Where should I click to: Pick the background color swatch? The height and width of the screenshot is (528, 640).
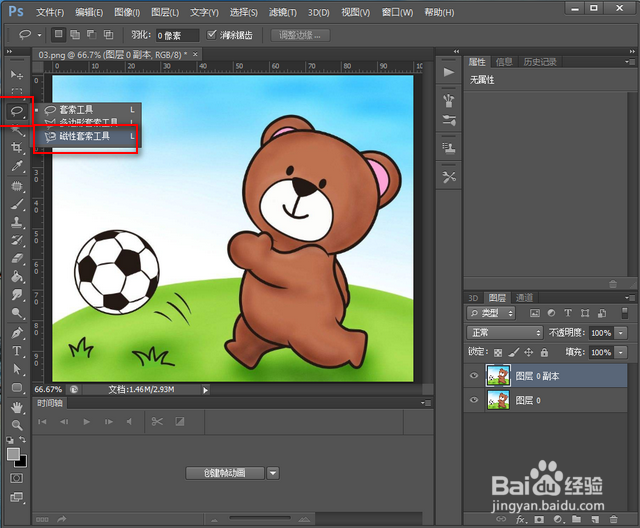click(x=23, y=462)
